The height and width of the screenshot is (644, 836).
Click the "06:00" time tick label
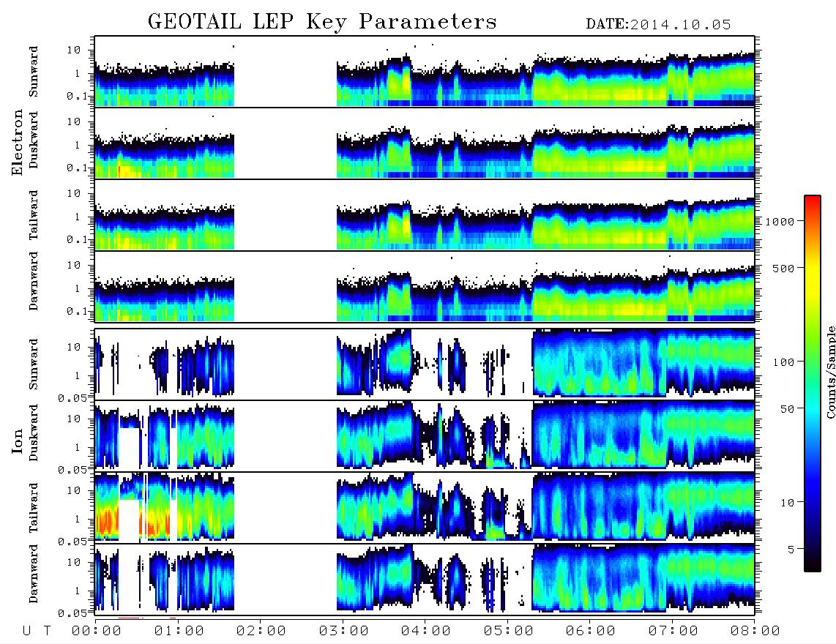tap(591, 632)
